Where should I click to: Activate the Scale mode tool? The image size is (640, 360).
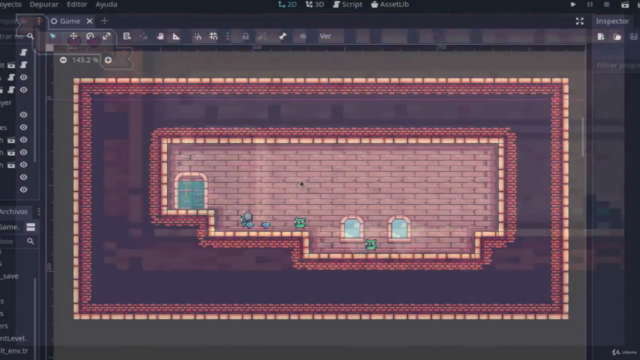(x=107, y=36)
